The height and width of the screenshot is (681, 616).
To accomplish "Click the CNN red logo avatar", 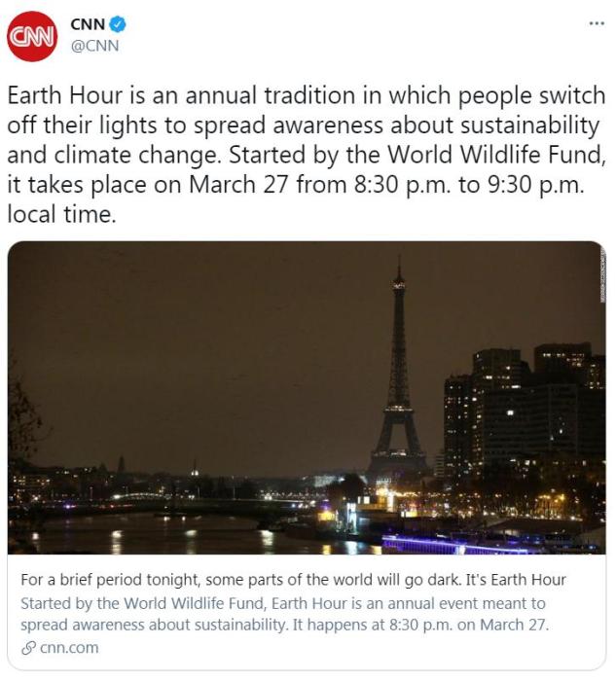I will [x=32, y=36].
